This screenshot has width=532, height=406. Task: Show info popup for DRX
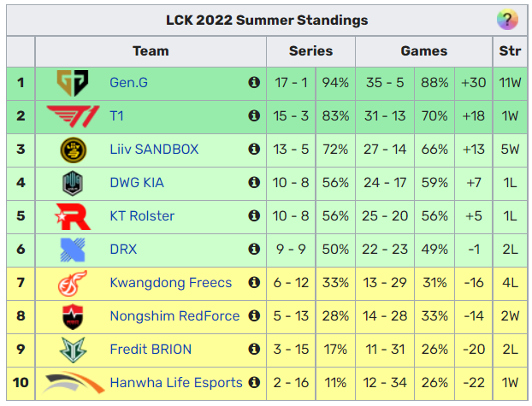[x=254, y=249]
